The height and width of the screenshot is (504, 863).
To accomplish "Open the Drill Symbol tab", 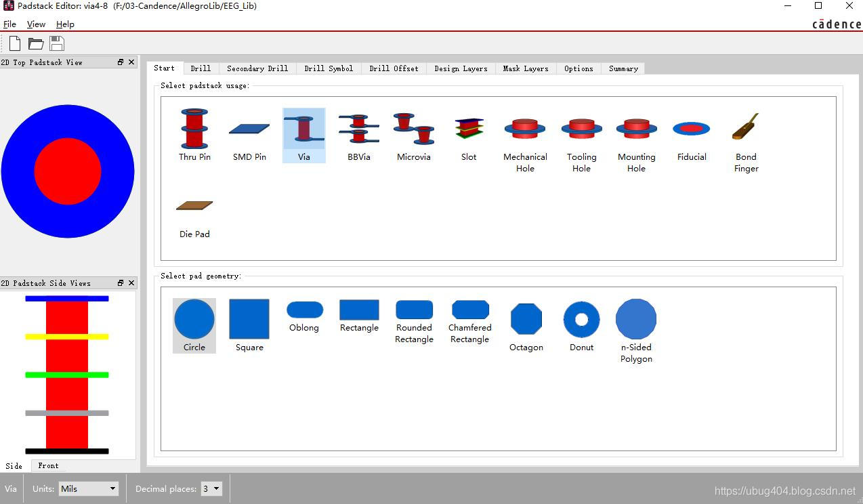I will click(329, 68).
